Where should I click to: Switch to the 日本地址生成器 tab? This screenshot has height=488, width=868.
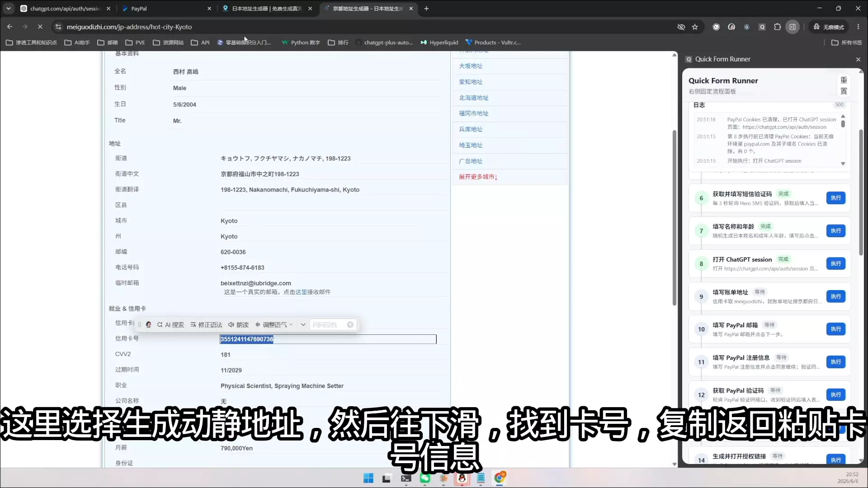pos(267,9)
